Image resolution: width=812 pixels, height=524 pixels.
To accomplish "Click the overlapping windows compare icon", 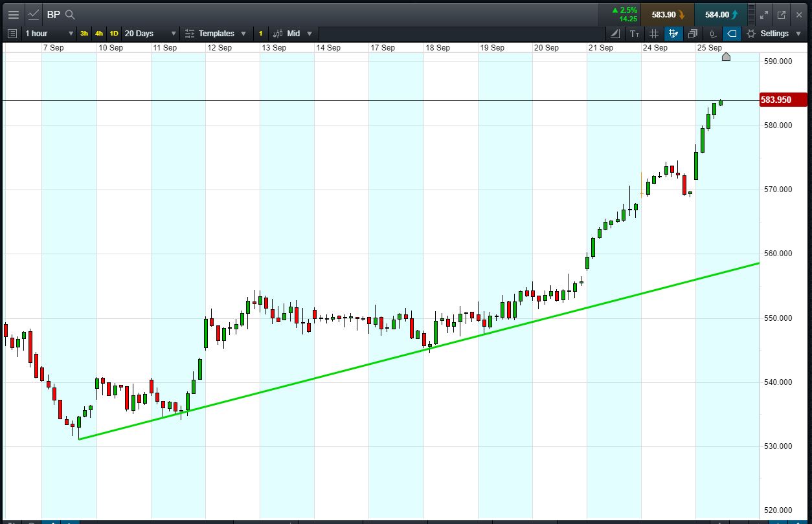I will tap(693, 34).
